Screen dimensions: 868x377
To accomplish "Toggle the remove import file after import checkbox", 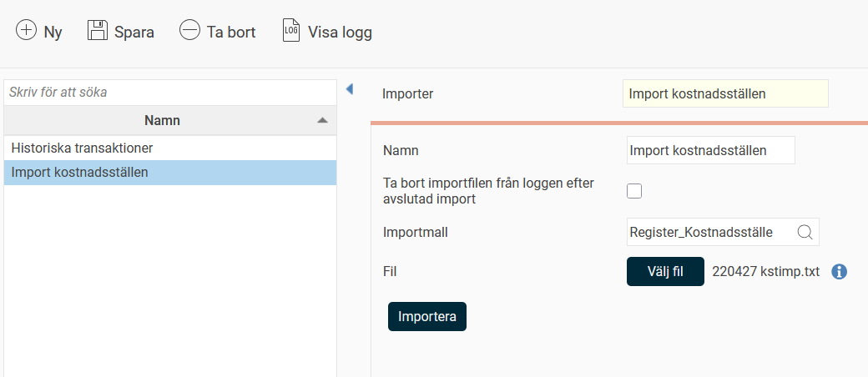I will click(634, 191).
